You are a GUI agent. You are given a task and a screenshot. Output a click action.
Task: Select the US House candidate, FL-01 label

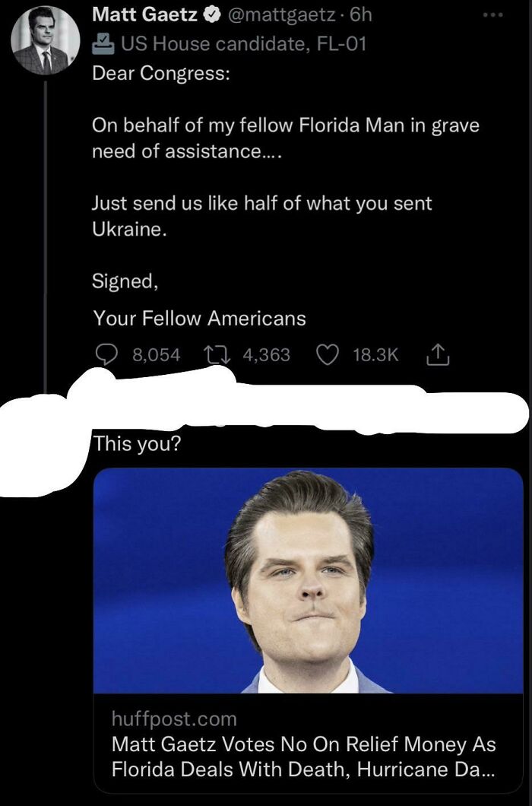click(244, 44)
